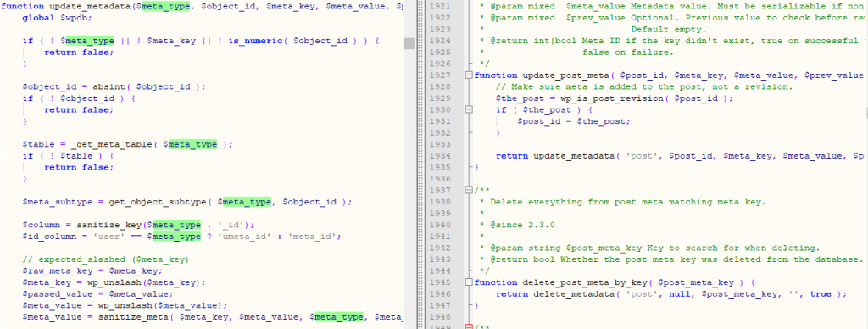
Task: Click the '$post_id = $the_post;' statement
Action: pos(574,121)
